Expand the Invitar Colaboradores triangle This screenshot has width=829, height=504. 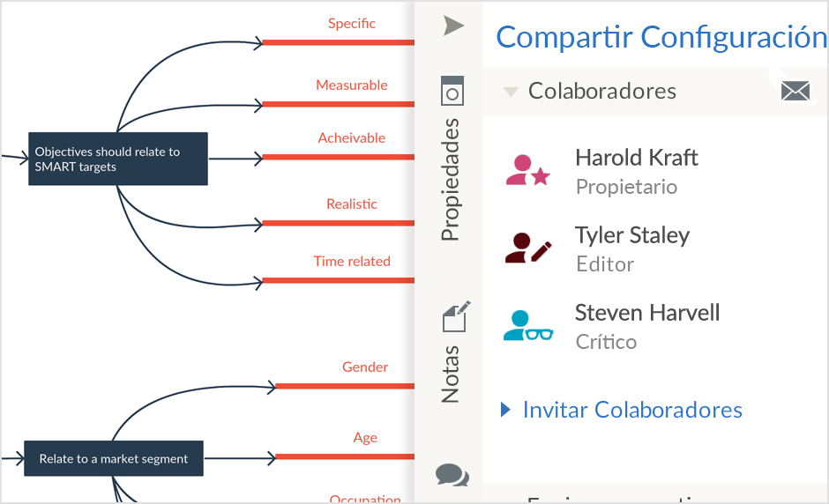506,410
